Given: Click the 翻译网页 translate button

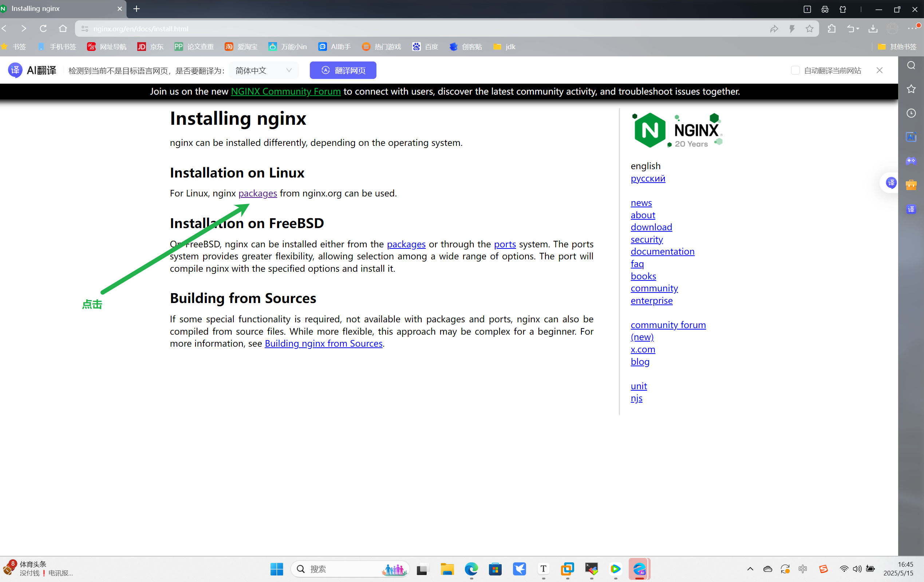Looking at the screenshot, I should (343, 70).
